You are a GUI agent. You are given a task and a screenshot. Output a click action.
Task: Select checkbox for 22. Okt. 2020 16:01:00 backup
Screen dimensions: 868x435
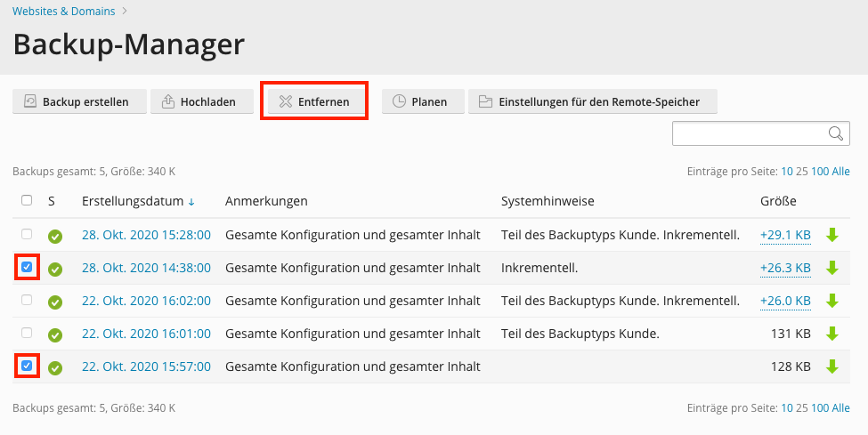tap(27, 333)
